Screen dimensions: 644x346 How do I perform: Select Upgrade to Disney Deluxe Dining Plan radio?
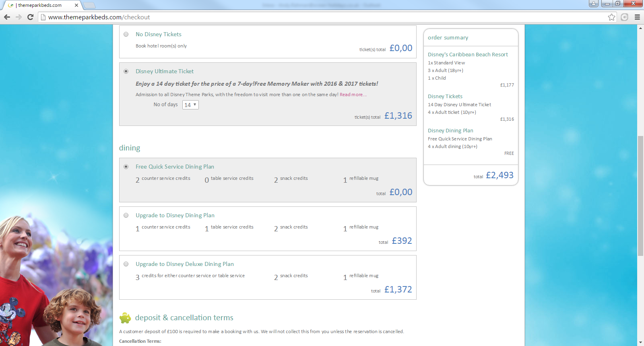126,264
